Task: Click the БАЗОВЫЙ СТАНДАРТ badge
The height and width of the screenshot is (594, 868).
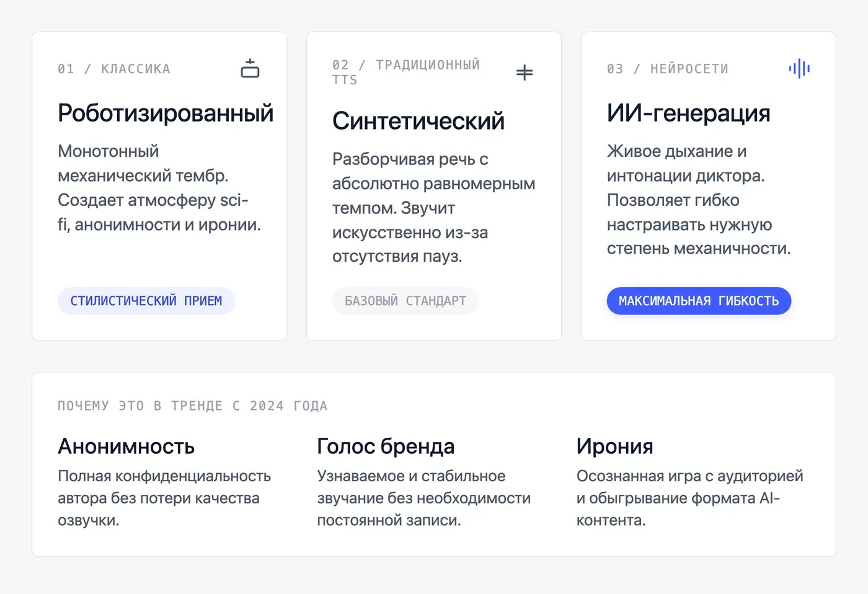Action: pyautogui.click(x=405, y=301)
